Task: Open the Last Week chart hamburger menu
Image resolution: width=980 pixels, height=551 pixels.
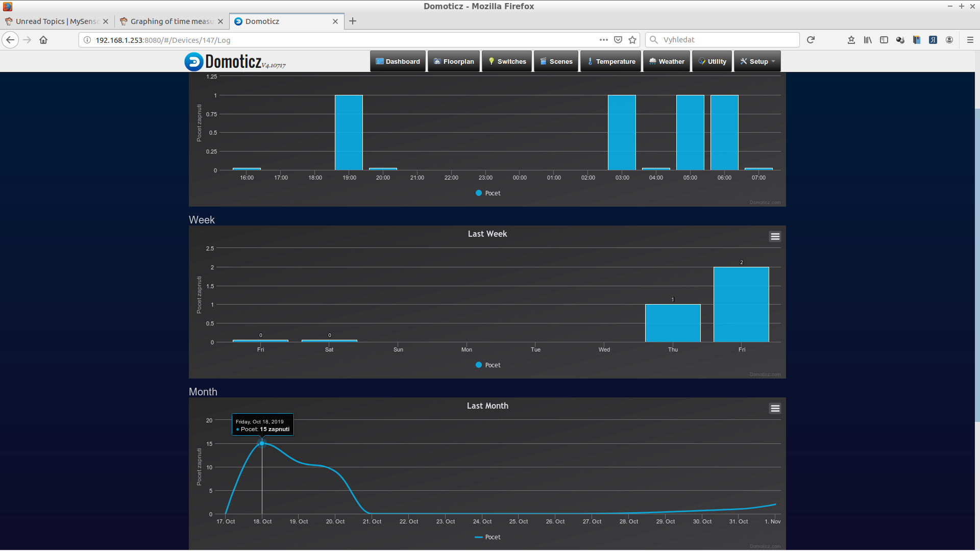Action: (775, 236)
